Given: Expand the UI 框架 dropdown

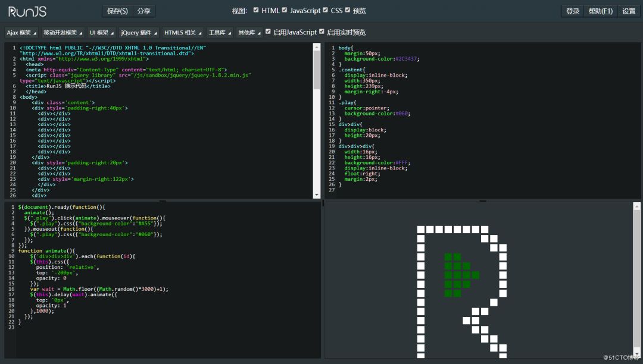Looking at the screenshot, I should [x=102, y=32].
